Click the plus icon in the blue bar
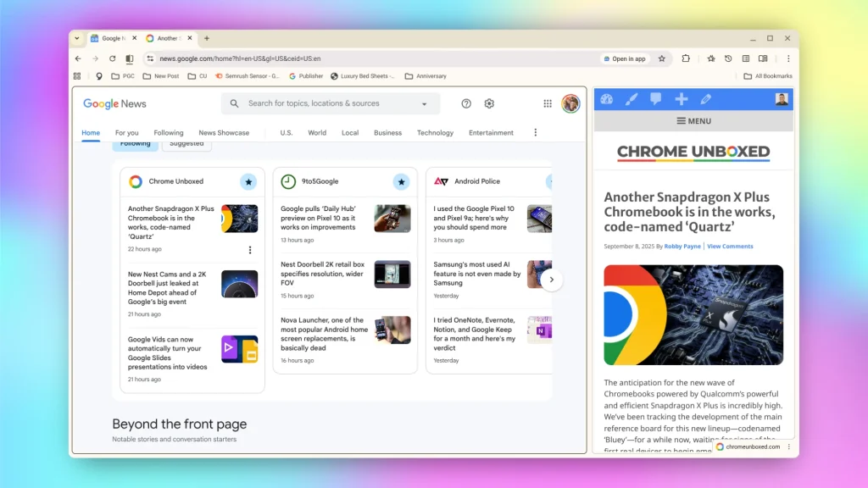This screenshot has height=488, width=868. coord(681,99)
